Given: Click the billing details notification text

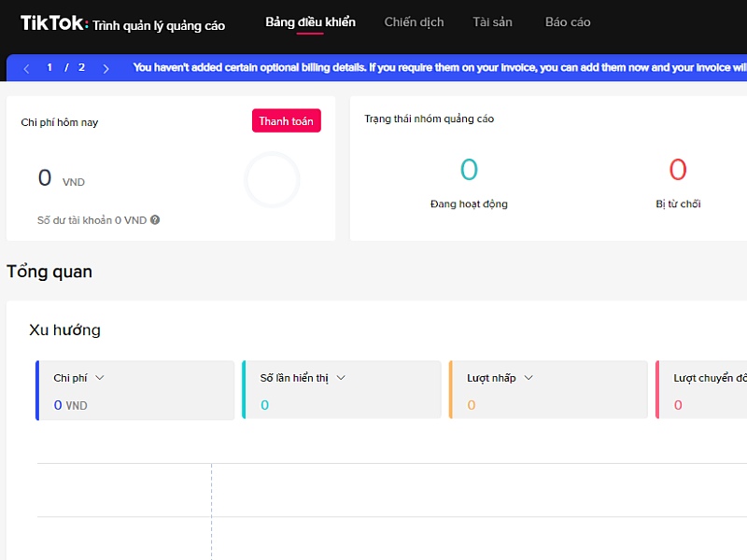Looking at the screenshot, I should pos(440,67).
